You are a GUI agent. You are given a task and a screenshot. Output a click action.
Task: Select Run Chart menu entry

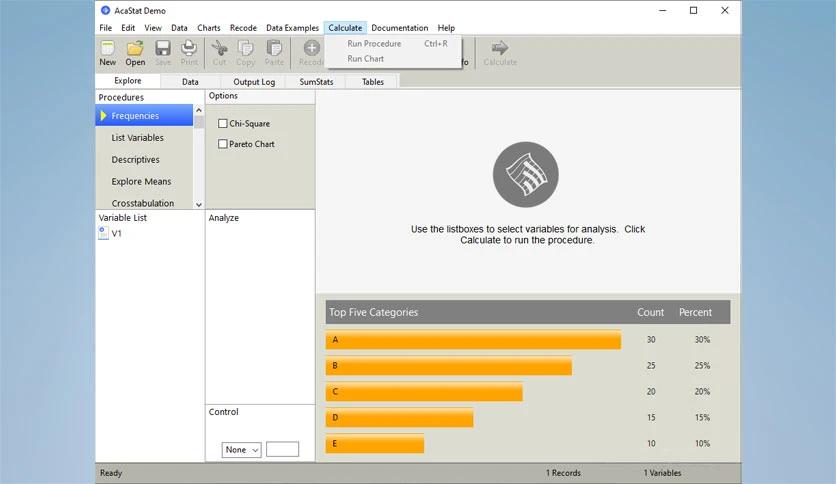[366, 59]
